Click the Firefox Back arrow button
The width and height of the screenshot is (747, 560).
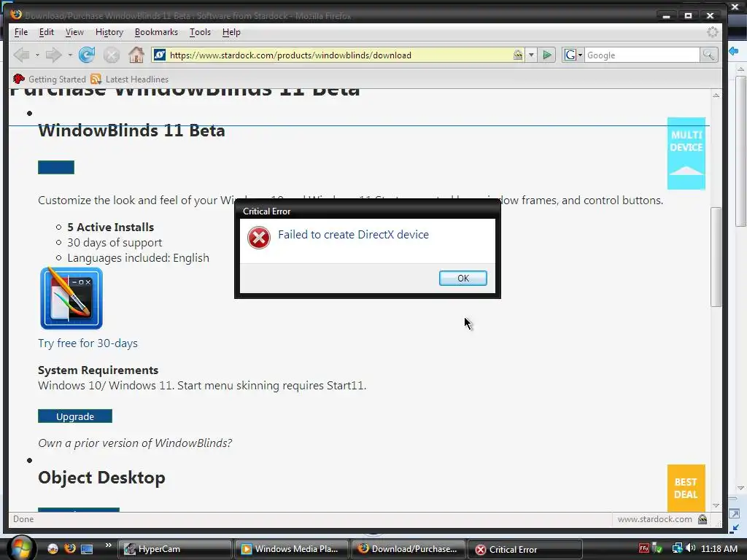click(x=21, y=55)
